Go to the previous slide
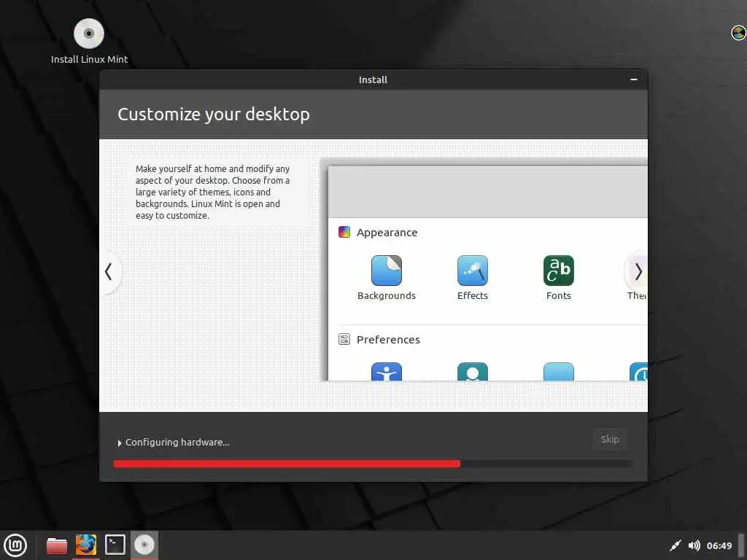This screenshot has height=560, width=747. [109, 272]
